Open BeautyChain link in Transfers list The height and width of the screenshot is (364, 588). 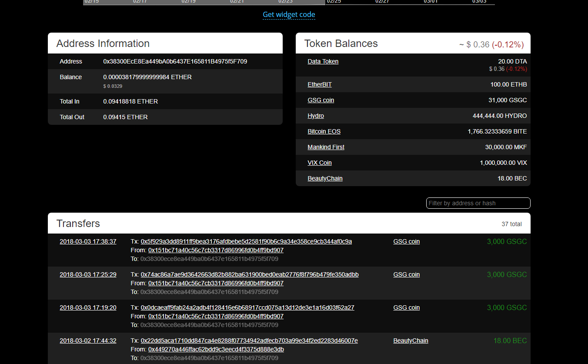411,341
